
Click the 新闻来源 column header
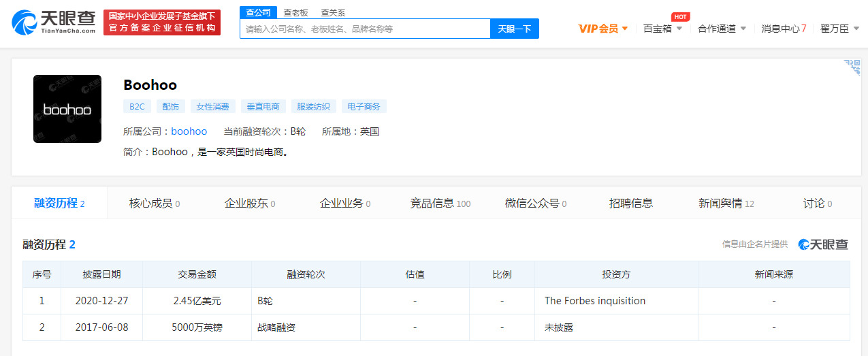pyautogui.click(x=774, y=274)
